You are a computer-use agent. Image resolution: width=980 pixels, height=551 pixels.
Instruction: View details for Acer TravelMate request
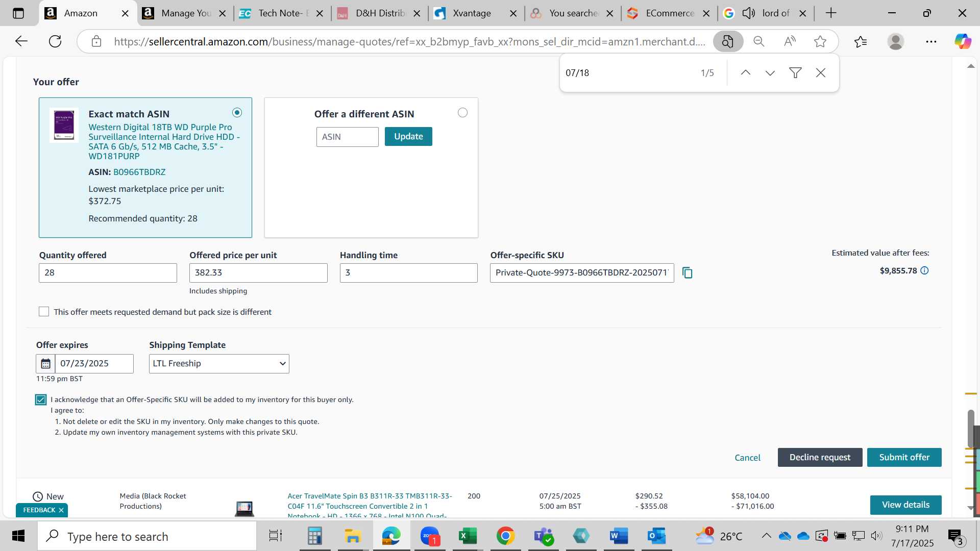click(905, 505)
